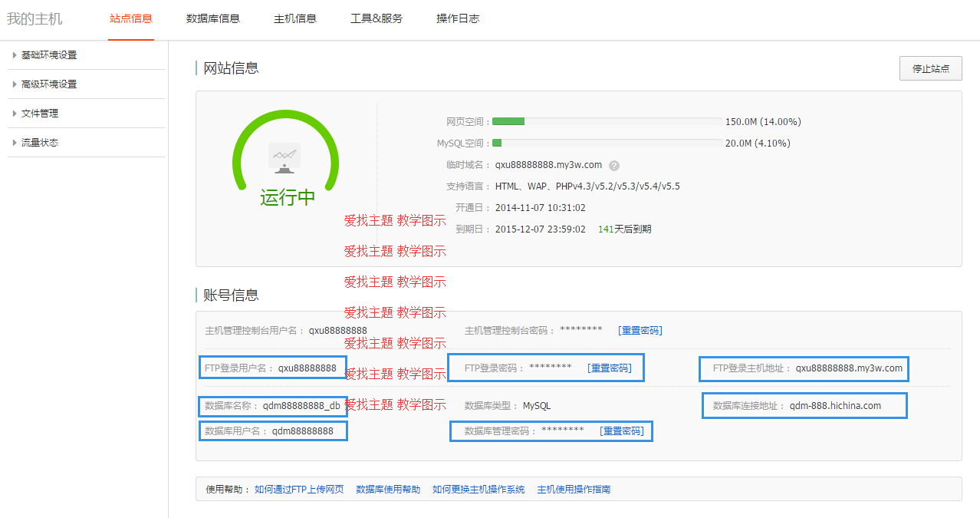Click 重置密码 next to 主机管理控制台密码
This screenshot has width=980, height=518.
641,330
